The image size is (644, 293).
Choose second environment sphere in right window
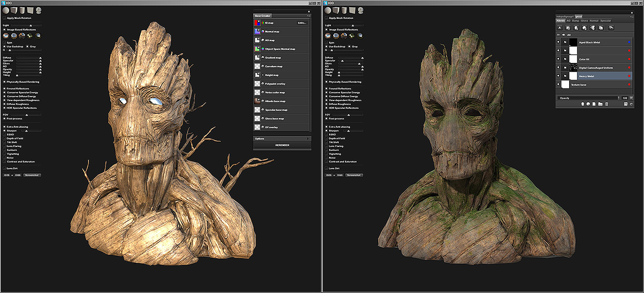(336, 36)
